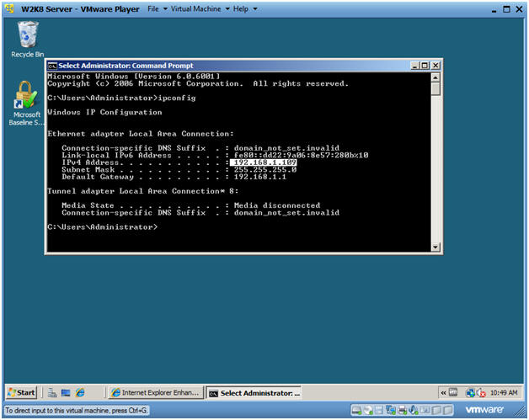Click the Command Prompt scrollbar thumb
This screenshot has width=529, height=420.
[435, 89]
